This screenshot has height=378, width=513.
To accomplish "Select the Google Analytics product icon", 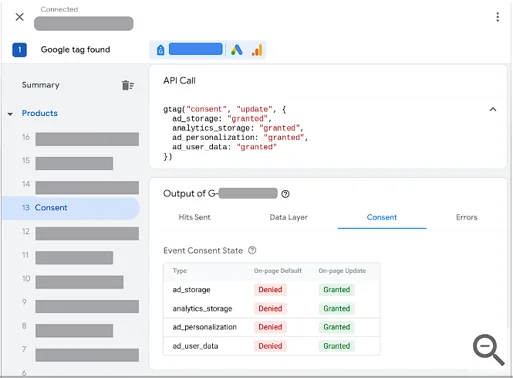I will [257, 50].
